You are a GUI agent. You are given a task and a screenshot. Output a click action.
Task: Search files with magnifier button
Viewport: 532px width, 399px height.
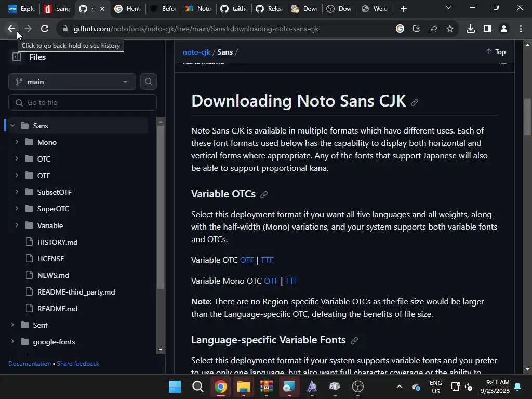pyautogui.click(x=148, y=82)
